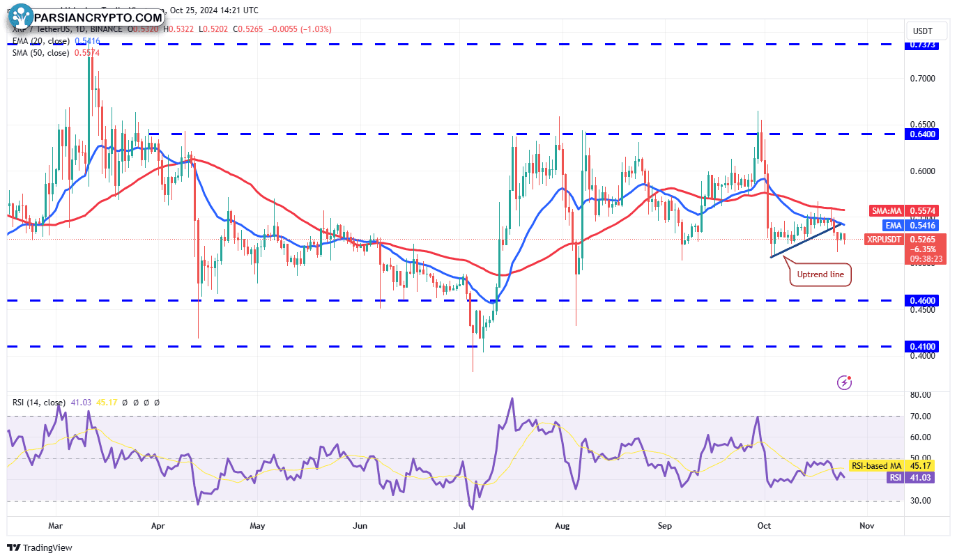Click the 0.4600 horizontal line price label
The height and width of the screenshot is (560, 957).
(x=923, y=300)
